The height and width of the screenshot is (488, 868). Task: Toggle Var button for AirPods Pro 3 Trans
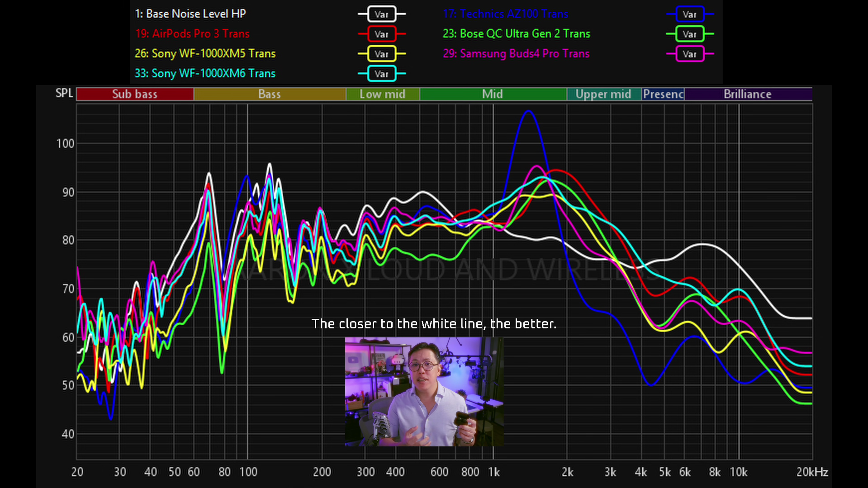coord(381,34)
